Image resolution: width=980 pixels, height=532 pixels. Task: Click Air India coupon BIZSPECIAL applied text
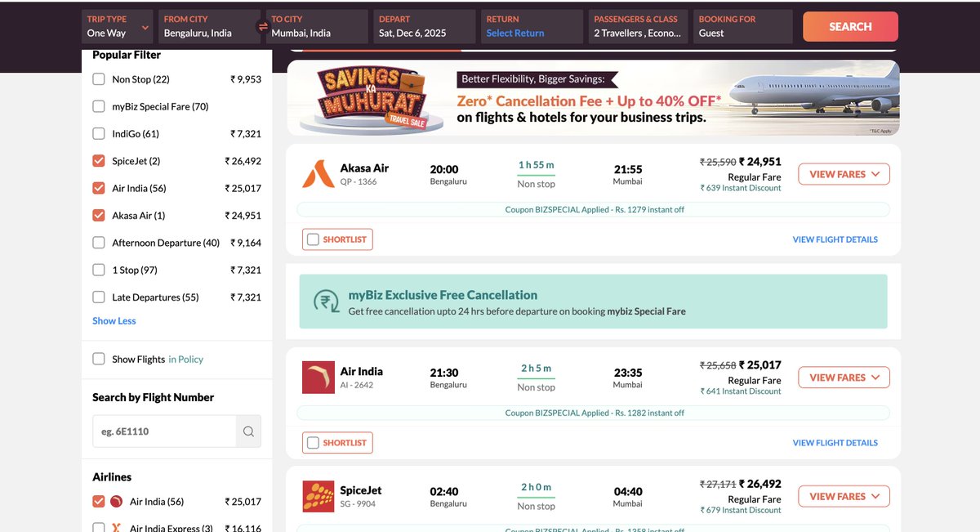click(595, 414)
